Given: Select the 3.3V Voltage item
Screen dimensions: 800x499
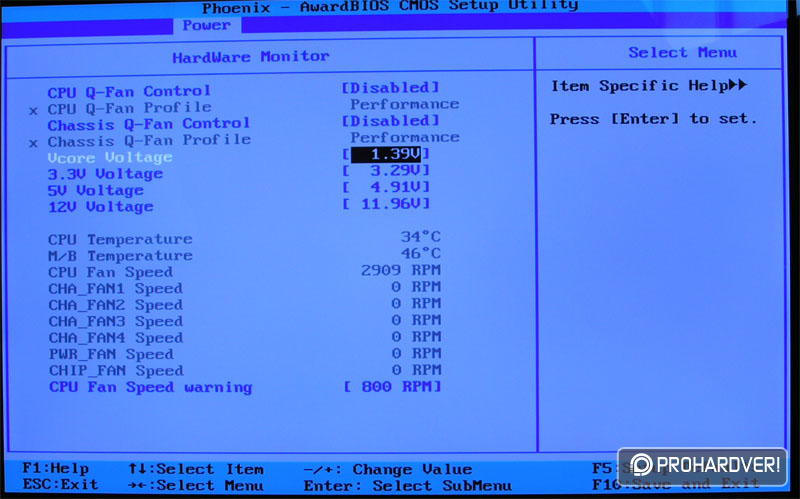Looking at the screenshot, I should [x=106, y=174].
